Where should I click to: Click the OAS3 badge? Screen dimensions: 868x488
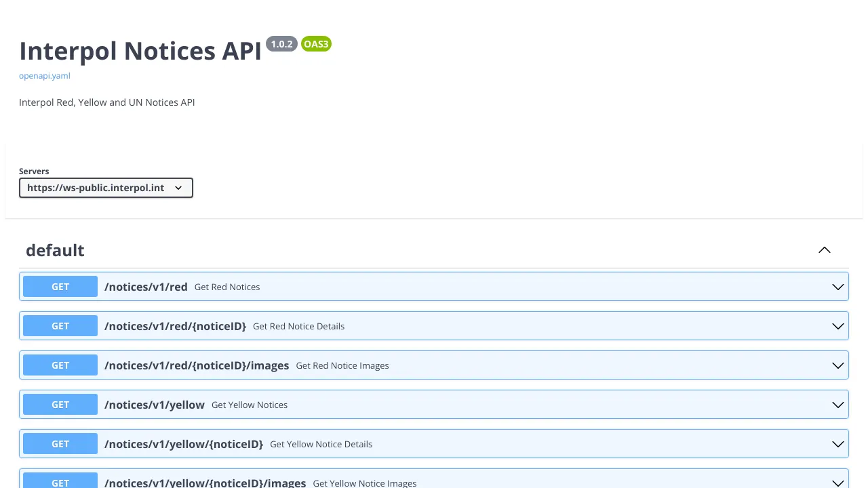click(x=316, y=44)
